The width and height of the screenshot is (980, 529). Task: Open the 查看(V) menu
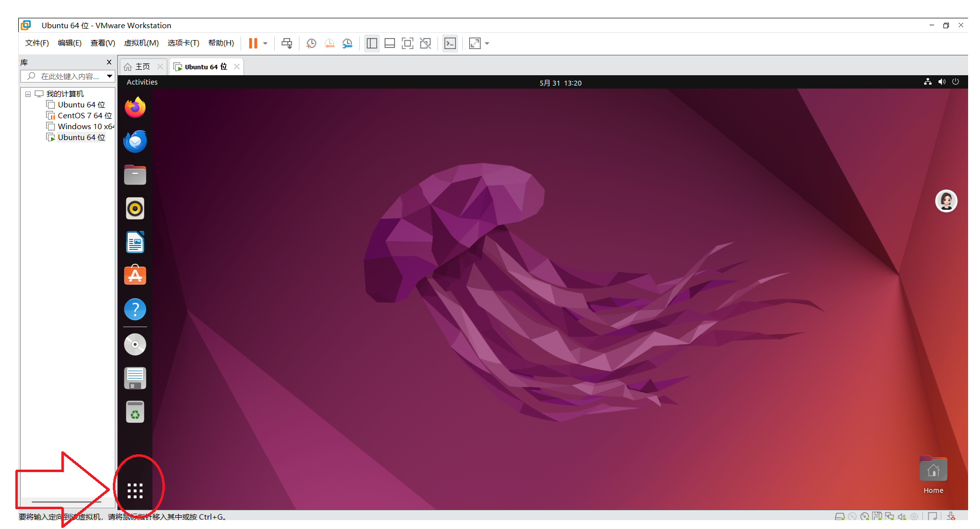tap(102, 43)
